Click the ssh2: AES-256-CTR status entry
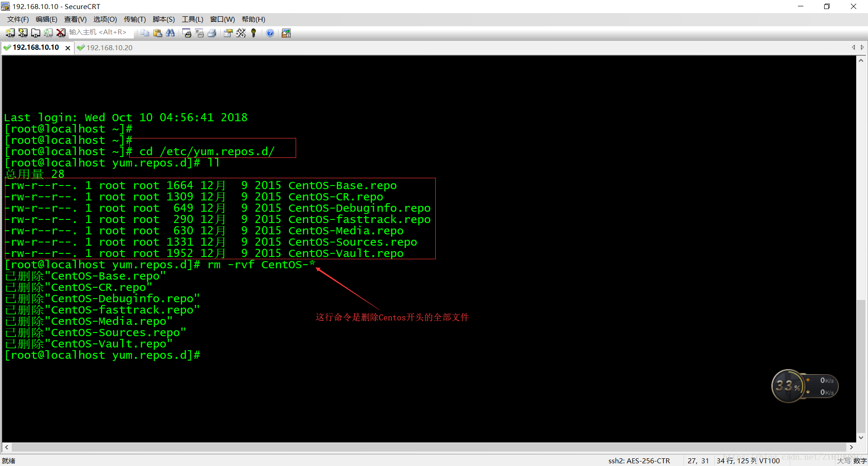The image size is (868, 466). click(639, 461)
